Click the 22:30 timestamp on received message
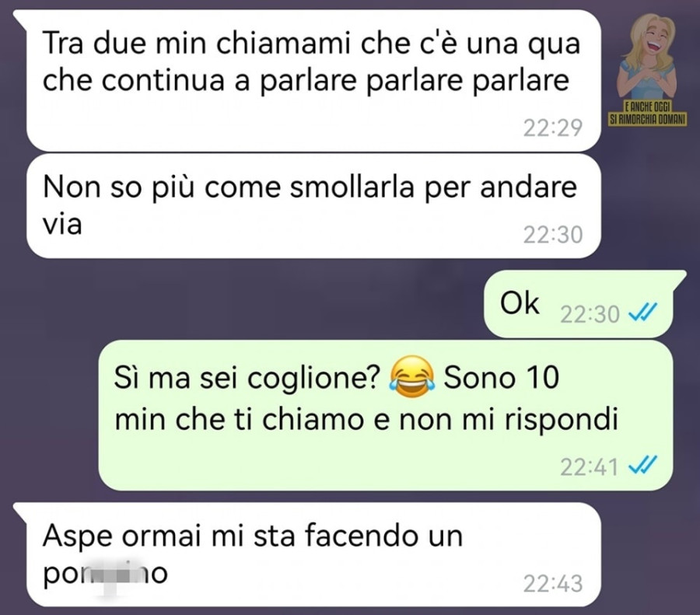 (553, 235)
